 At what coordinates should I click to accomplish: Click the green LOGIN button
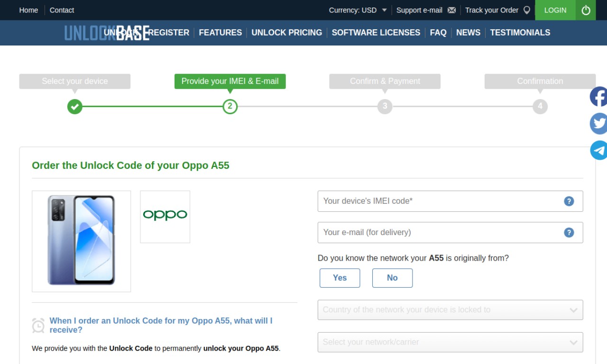pyautogui.click(x=555, y=10)
